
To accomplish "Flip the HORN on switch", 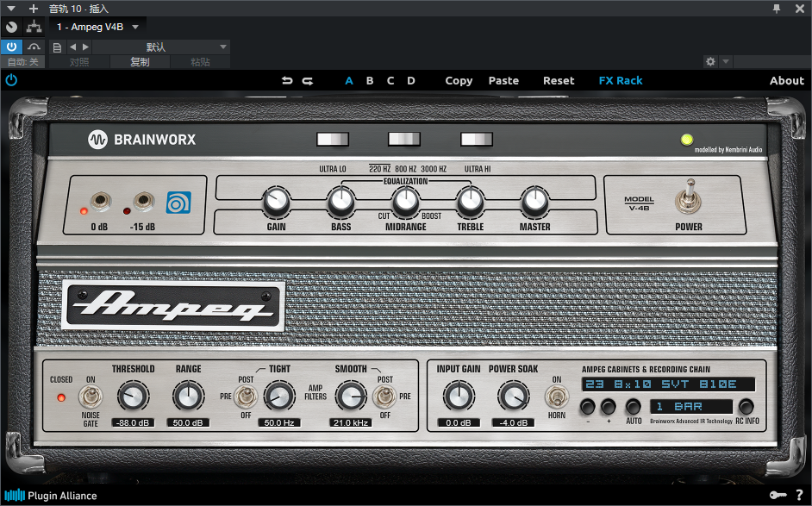I will (x=557, y=397).
